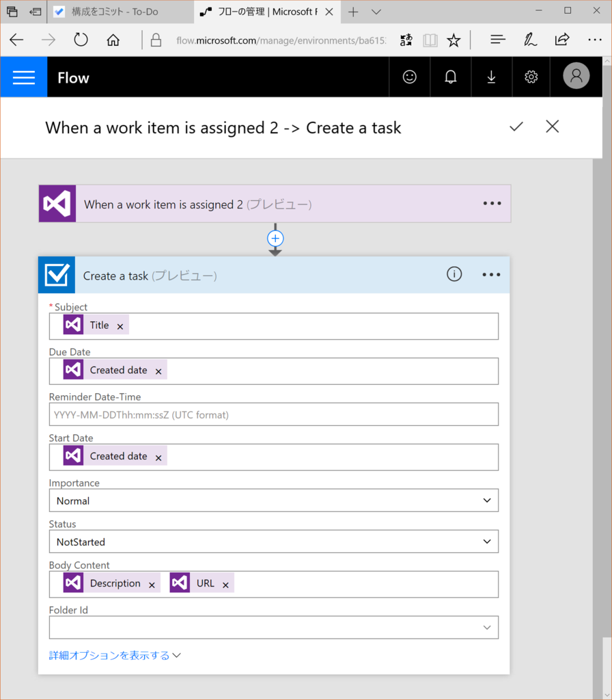Click the share page icon
612x700 pixels.
(x=562, y=40)
